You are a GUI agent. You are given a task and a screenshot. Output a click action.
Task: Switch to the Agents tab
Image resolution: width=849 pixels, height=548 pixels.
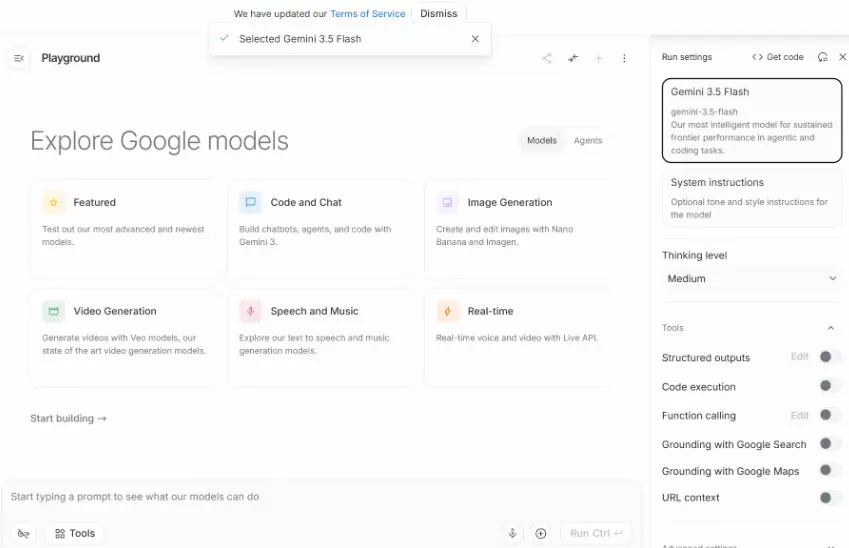(x=587, y=140)
